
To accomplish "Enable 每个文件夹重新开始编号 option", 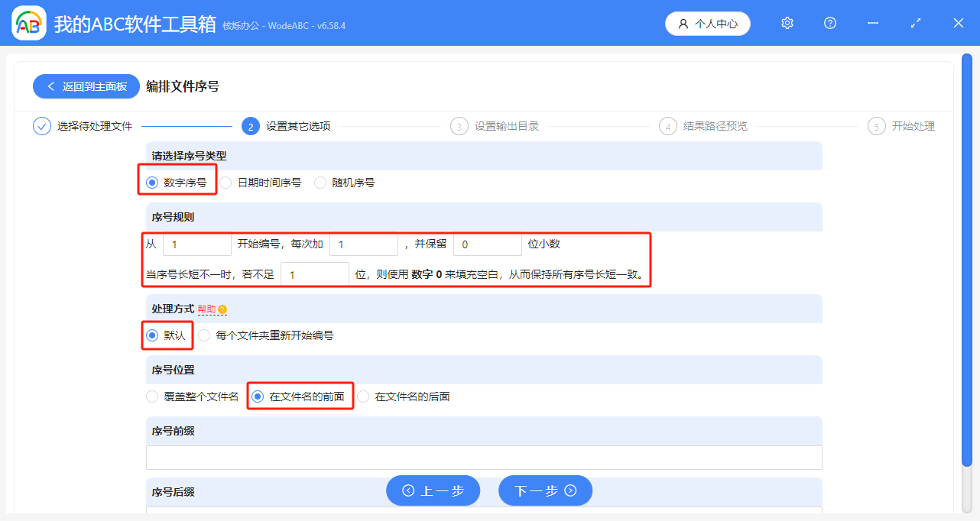I will [x=204, y=335].
